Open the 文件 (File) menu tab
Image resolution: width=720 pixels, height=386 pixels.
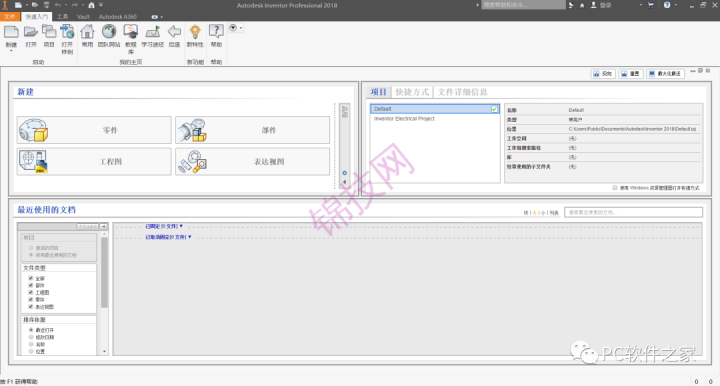point(10,17)
